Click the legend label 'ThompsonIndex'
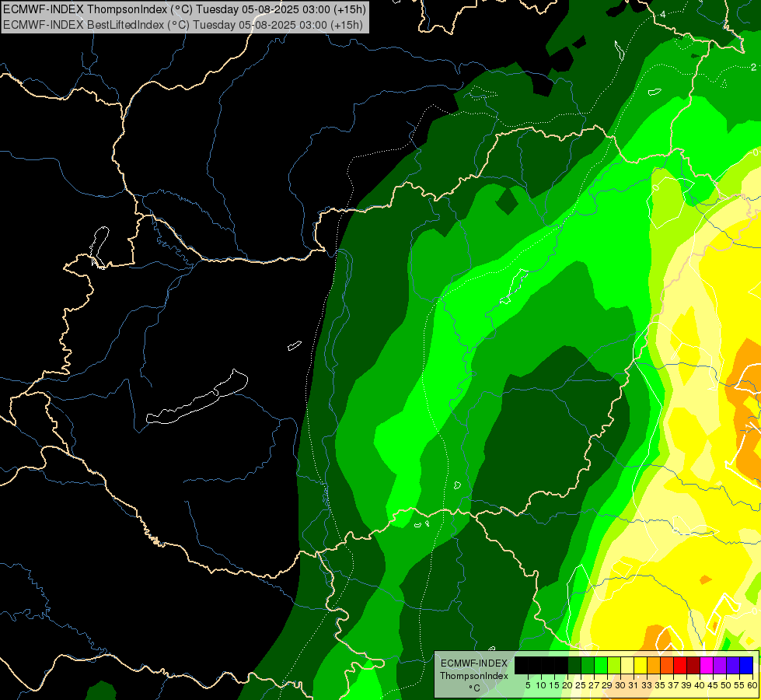 tap(474, 676)
